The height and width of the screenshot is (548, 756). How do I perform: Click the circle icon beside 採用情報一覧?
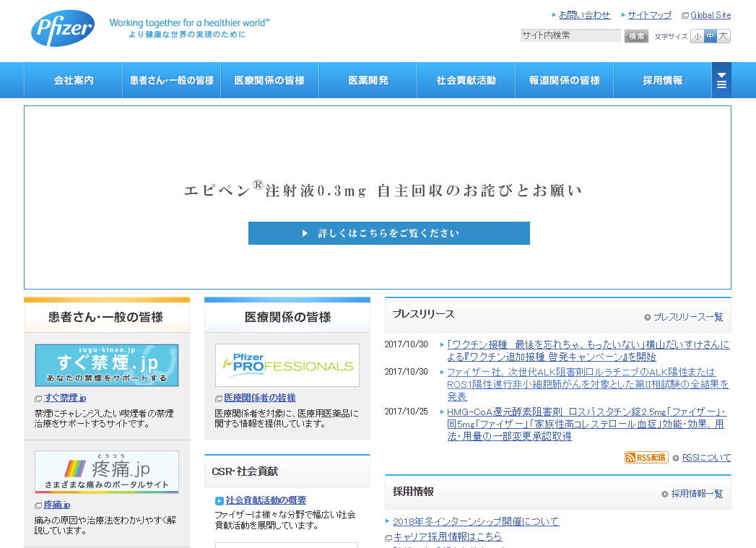[x=665, y=494]
